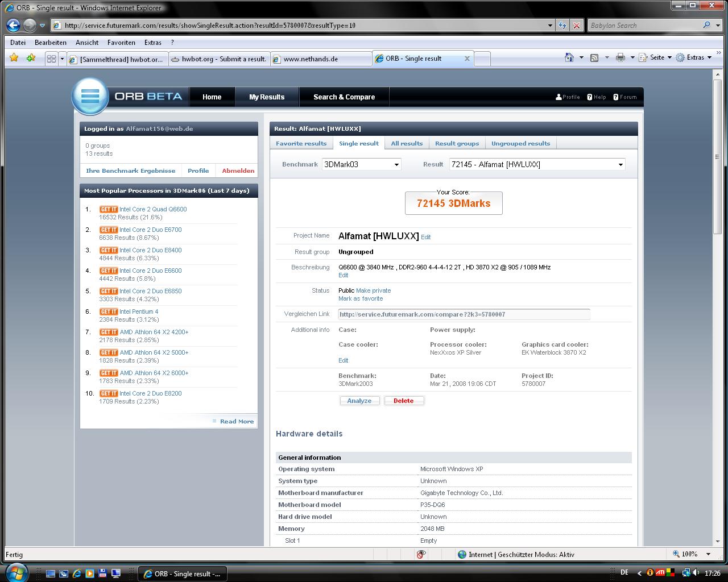
Task: Open the Extras toolbar dropdown
Action: [x=694, y=57]
